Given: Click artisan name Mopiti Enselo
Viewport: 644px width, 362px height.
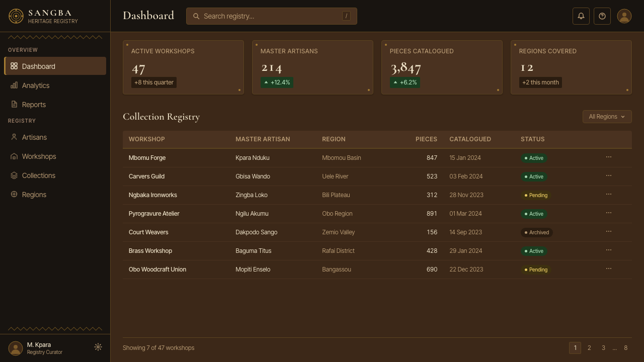Looking at the screenshot, I should tap(253, 269).
